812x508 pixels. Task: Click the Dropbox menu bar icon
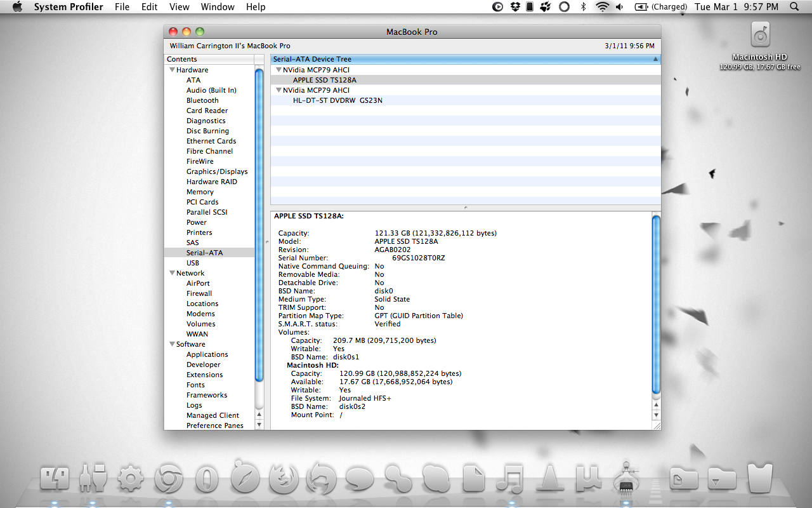pyautogui.click(x=515, y=7)
